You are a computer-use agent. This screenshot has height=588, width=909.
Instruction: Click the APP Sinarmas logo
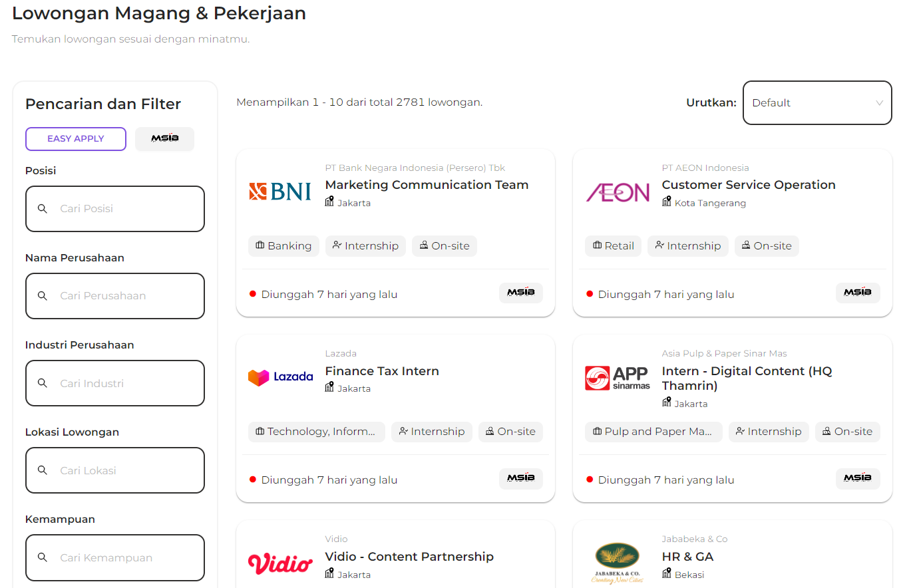tap(618, 378)
